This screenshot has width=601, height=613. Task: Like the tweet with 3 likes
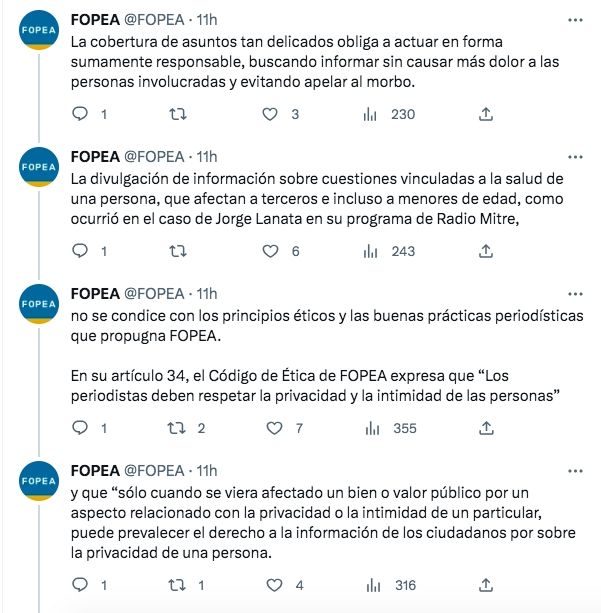[x=269, y=114]
